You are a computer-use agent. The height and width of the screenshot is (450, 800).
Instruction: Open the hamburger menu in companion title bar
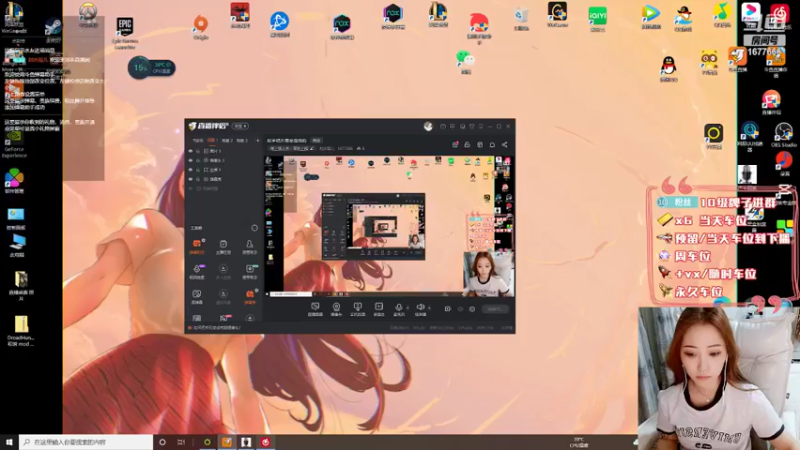click(481, 126)
